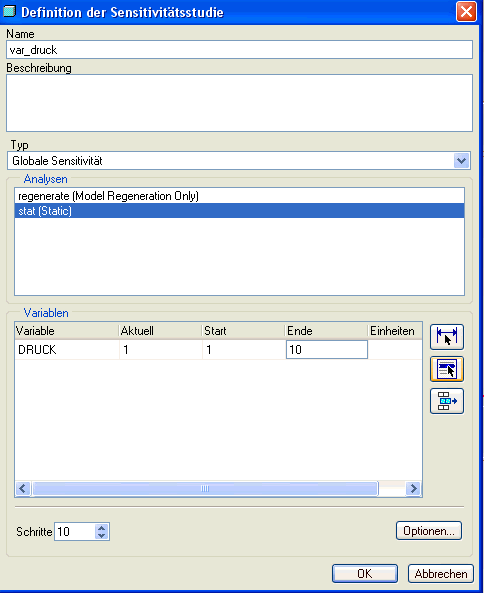This screenshot has height=593, width=484.
Task: Click the Name field containing var_druck
Action: coord(239,50)
